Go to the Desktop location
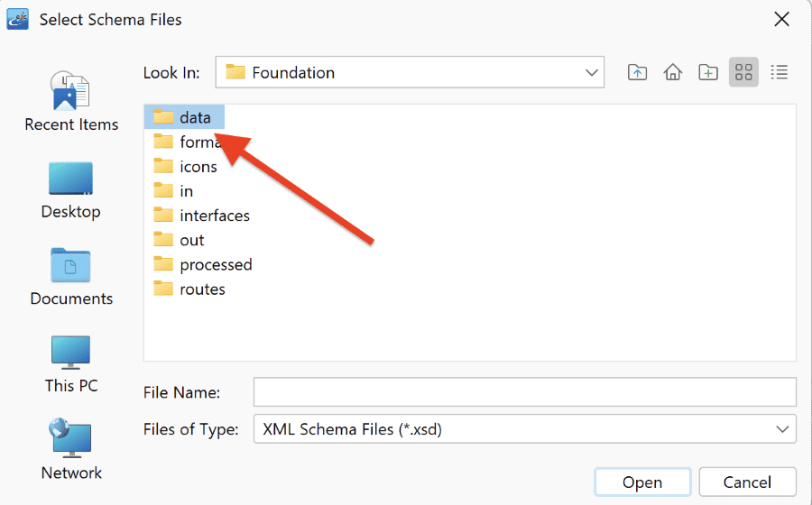 pos(71,190)
